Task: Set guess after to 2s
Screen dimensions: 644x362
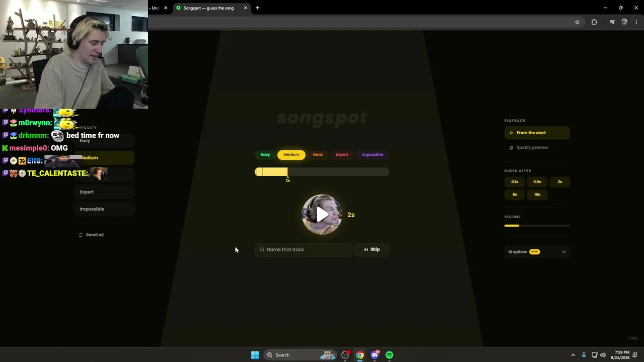Action: pyautogui.click(x=560, y=182)
